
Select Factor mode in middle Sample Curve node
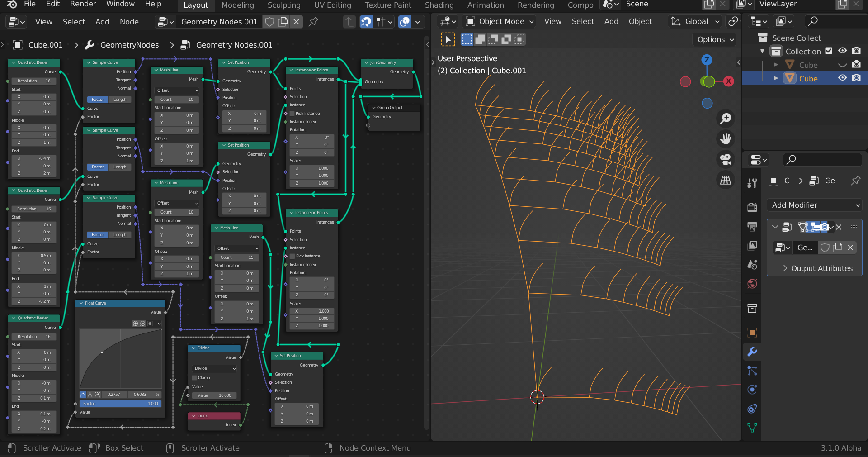pos(98,167)
